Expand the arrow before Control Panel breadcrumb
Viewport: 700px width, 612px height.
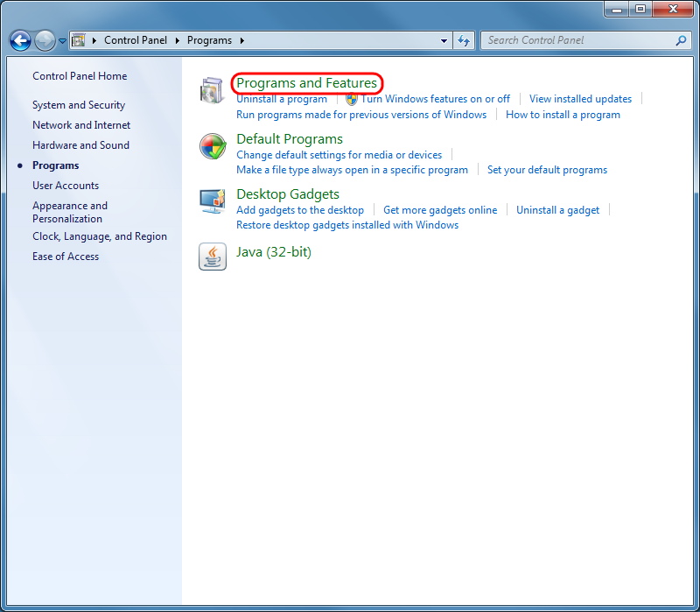tap(94, 40)
